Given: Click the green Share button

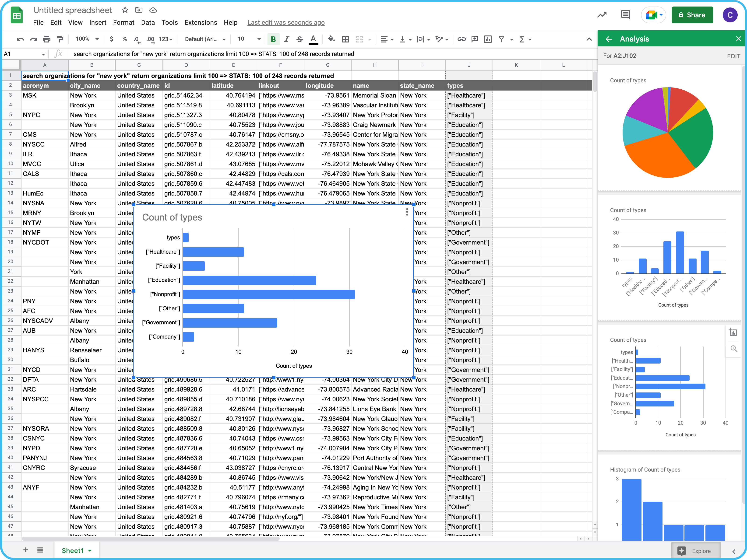Looking at the screenshot, I should point(692,15).
